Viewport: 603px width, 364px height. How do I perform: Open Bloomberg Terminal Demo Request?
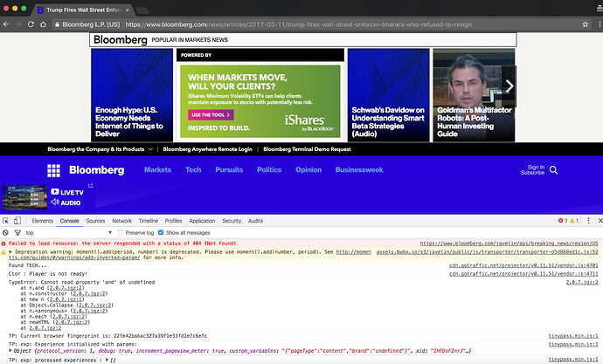(x=307, y=149)
